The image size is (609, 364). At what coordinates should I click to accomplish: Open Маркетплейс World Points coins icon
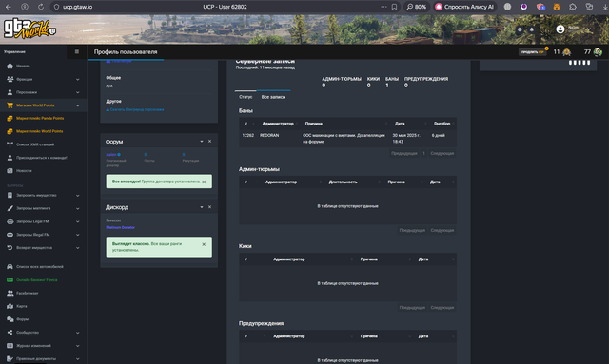[10, 131]
